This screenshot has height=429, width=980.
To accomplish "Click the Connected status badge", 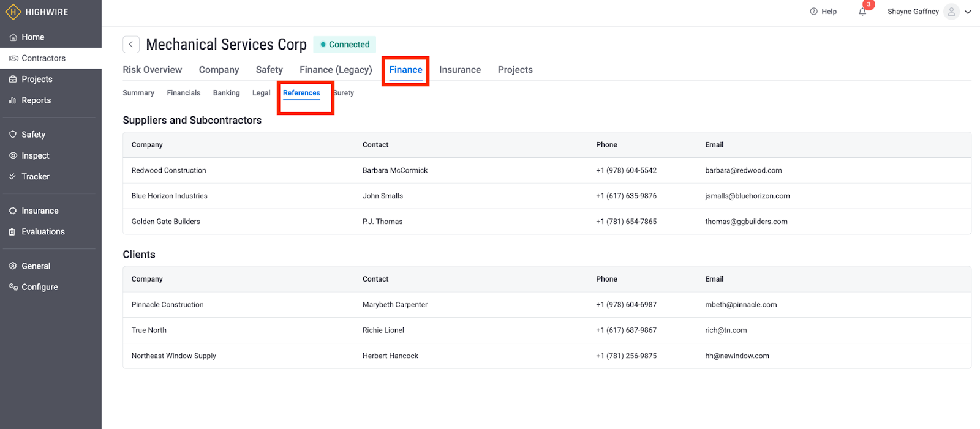I will [x=345, y=45].
